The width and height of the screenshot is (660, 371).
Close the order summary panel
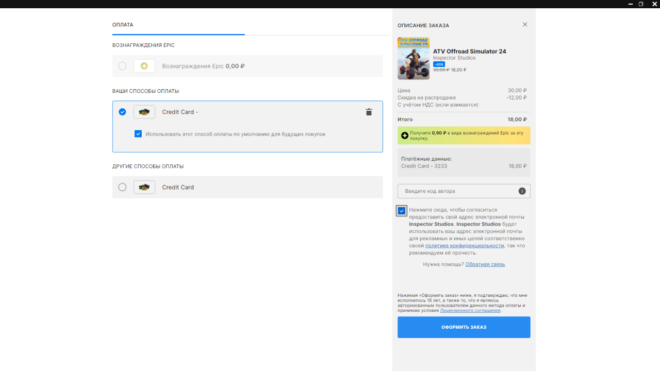point(525,24)
